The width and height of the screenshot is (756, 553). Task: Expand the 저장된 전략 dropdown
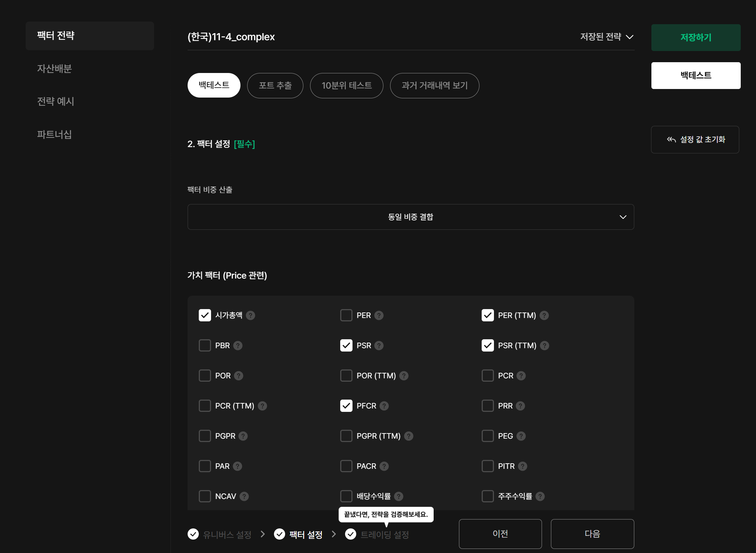click(606, 37)
